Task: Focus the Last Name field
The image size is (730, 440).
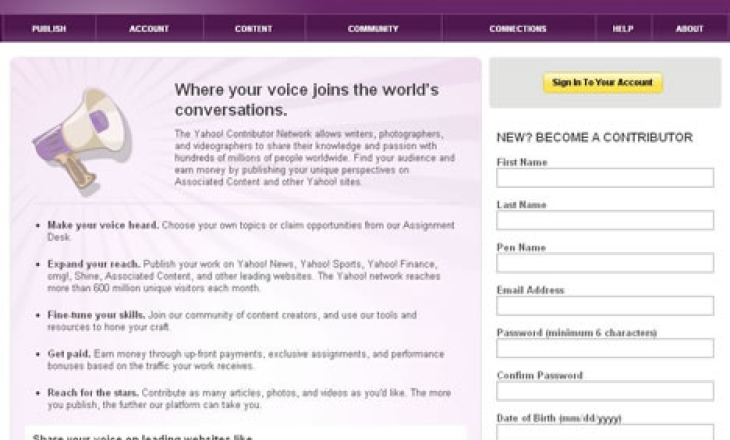Action: [x=605, y=220]
